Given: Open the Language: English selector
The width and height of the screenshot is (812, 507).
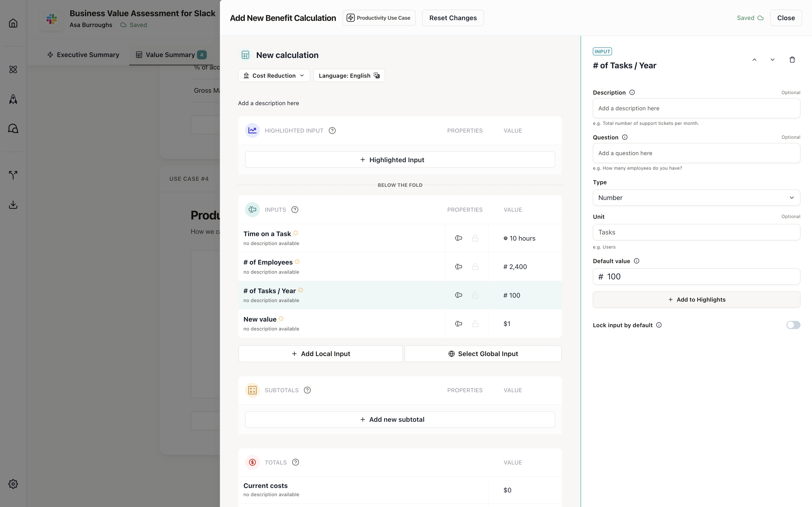Looking at the screenshot, I should pos(349,76).
